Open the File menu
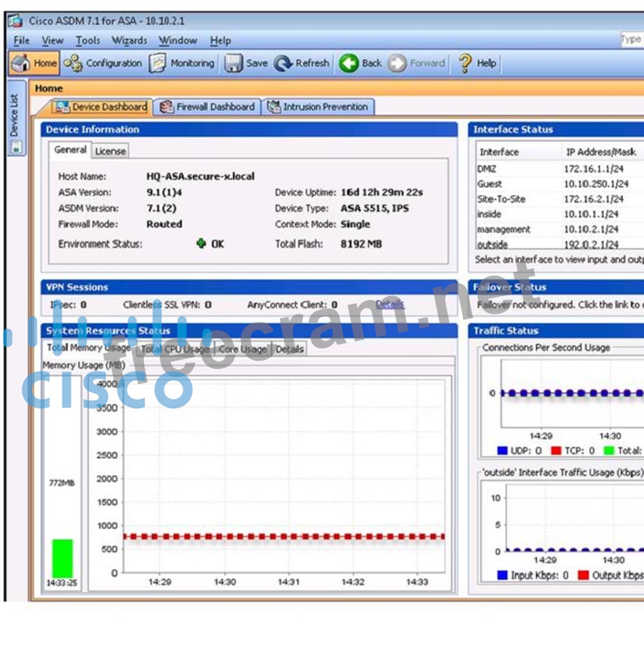Image resolution: width=644 pixels, height=654 pixels. (x=21, y=41)
